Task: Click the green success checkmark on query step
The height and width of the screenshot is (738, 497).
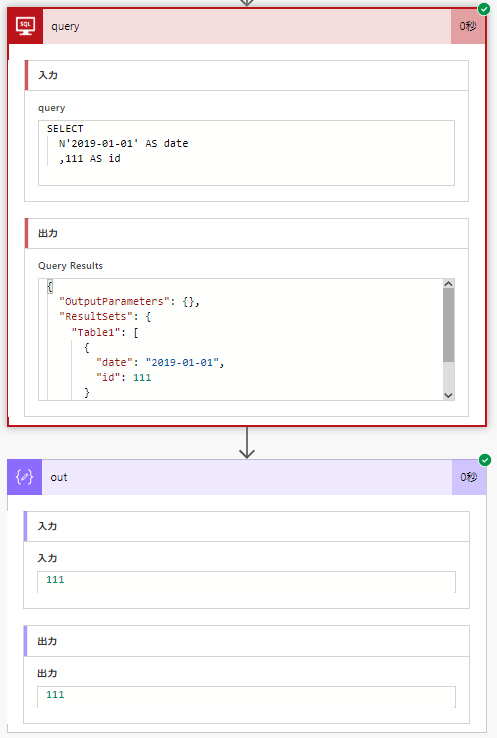Action: [x=484, y=9]
